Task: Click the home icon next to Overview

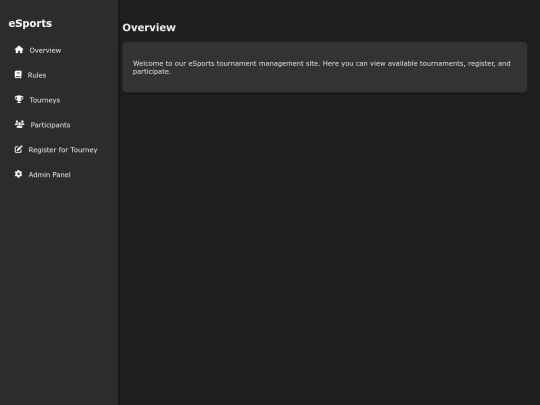Action: [19, 50]
